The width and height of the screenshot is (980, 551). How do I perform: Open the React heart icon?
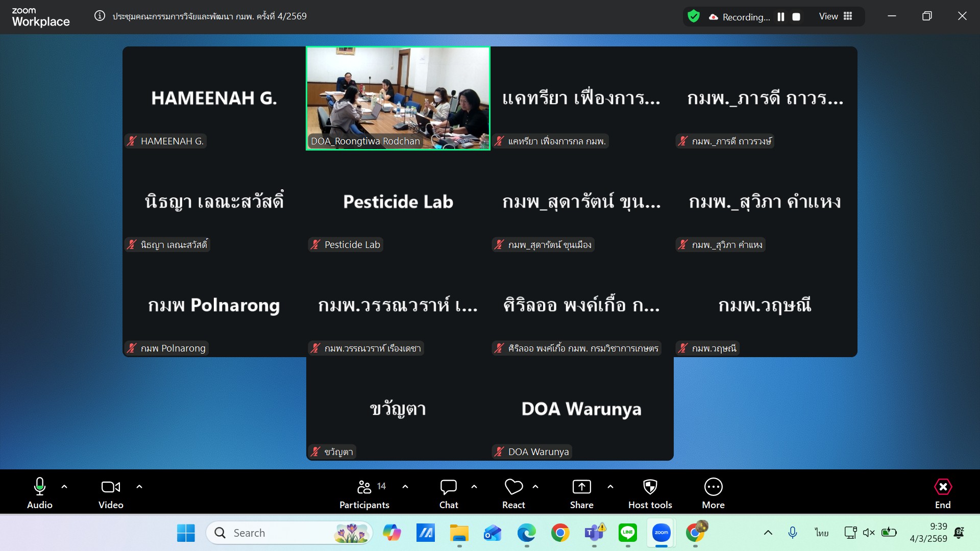513,488
